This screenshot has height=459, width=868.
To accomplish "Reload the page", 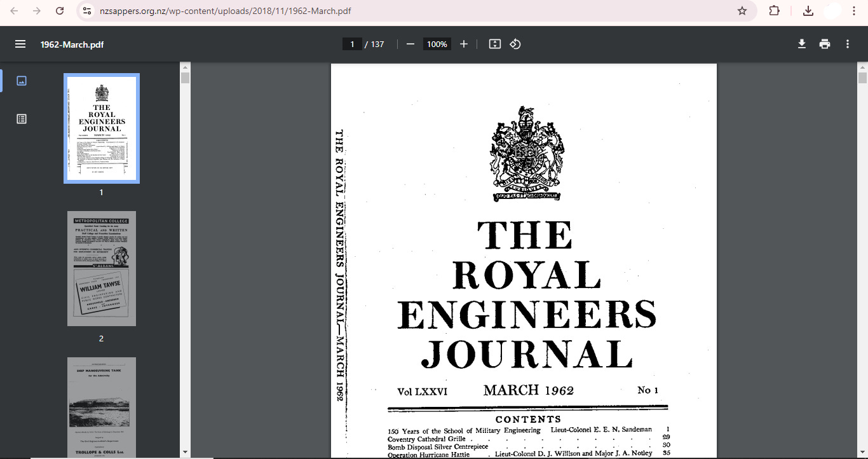I will pos(60,11).
